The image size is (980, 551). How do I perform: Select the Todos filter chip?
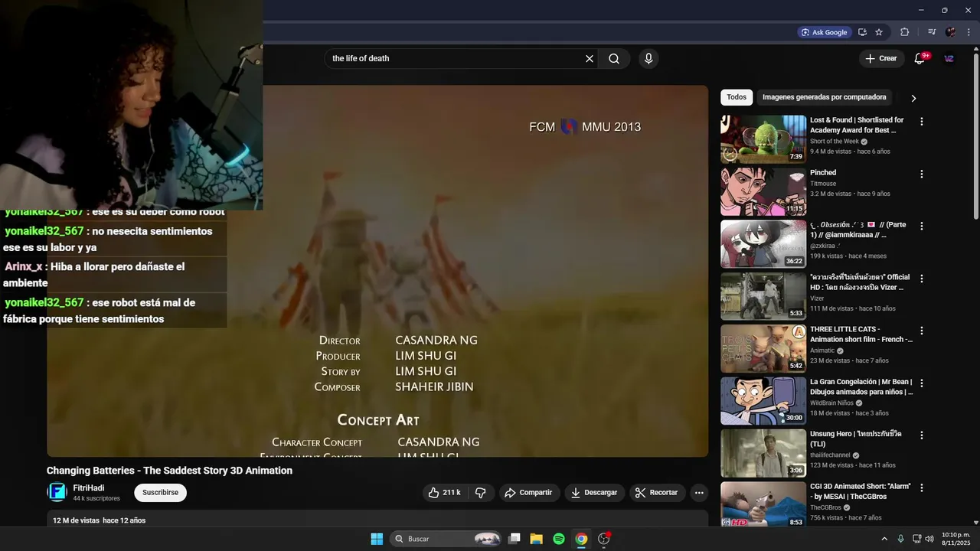point(737,97)
